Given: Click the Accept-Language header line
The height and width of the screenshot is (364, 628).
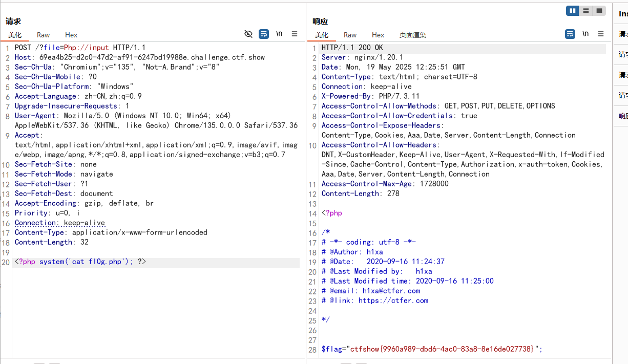Looking at the screenshot, I should (x=78, y=96).
